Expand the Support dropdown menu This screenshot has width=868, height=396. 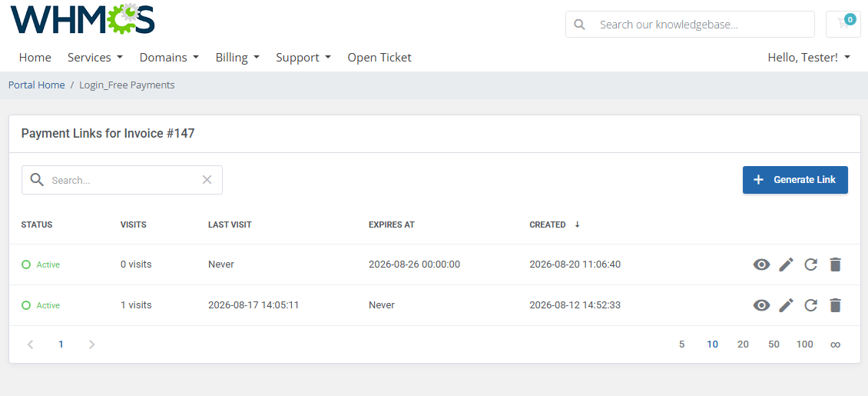[303, 57]
